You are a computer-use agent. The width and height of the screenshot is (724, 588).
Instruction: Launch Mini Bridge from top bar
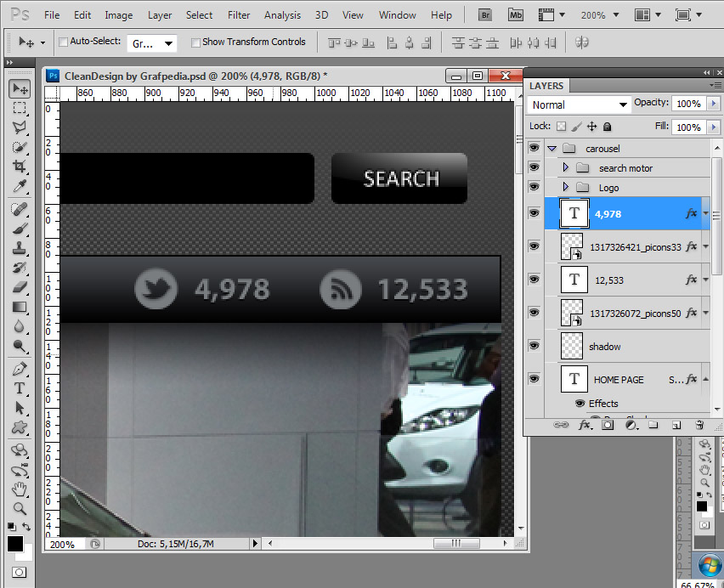coord(515,14)
